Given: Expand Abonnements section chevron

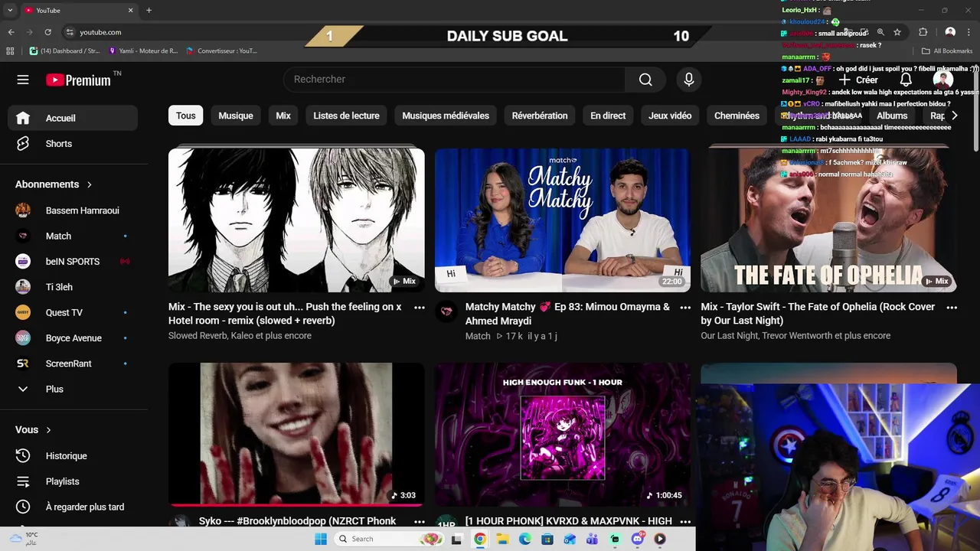Looking at the screenshot, I should coord(89,184).
